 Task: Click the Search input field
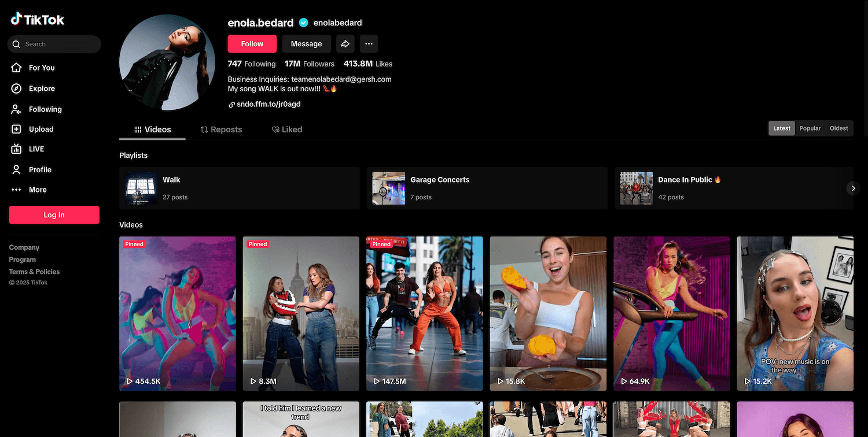point(58,45)
